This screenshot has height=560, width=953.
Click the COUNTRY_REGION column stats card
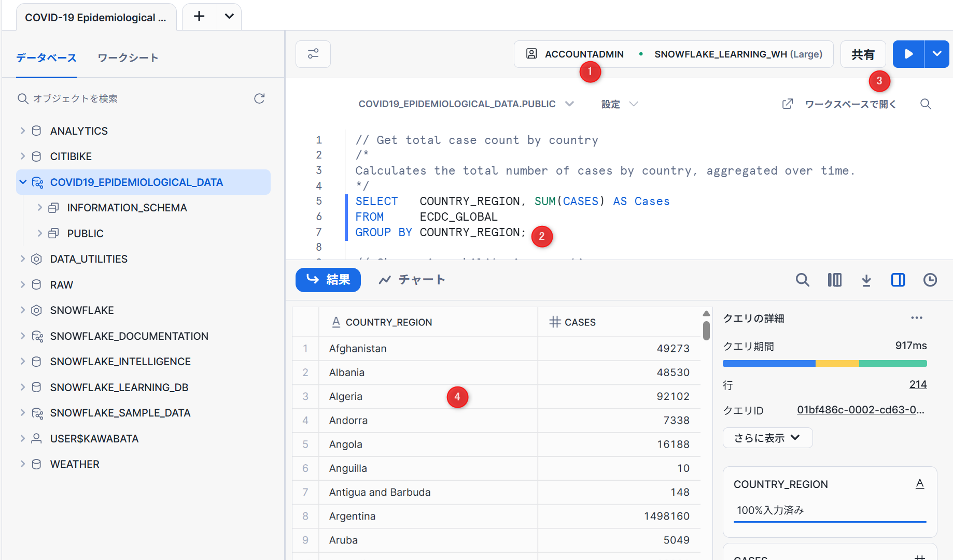coord(830,501)
